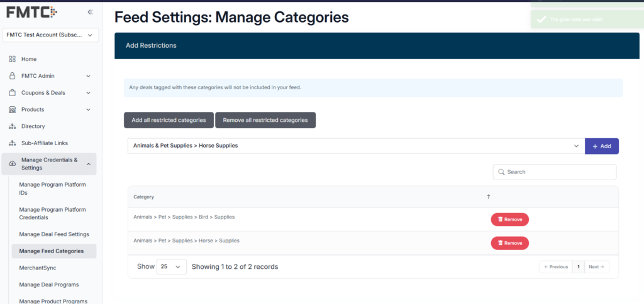Click the Products store icon

(x=12, y=110)
